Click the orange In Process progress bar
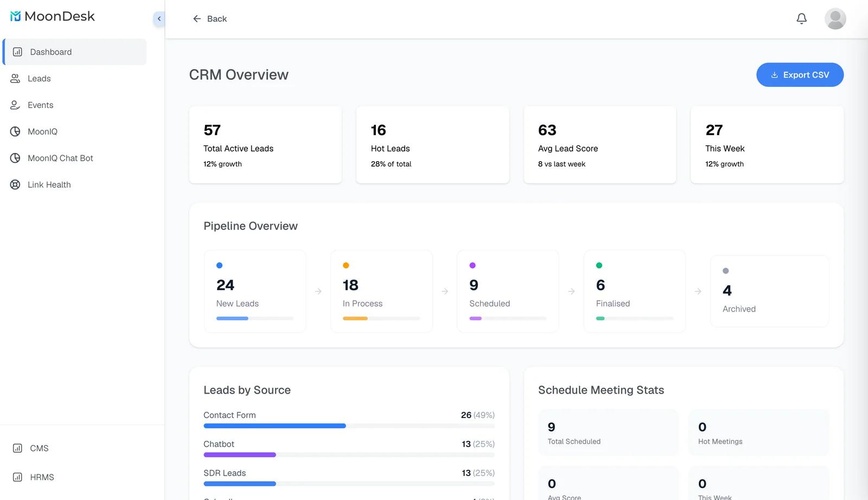 355,319
